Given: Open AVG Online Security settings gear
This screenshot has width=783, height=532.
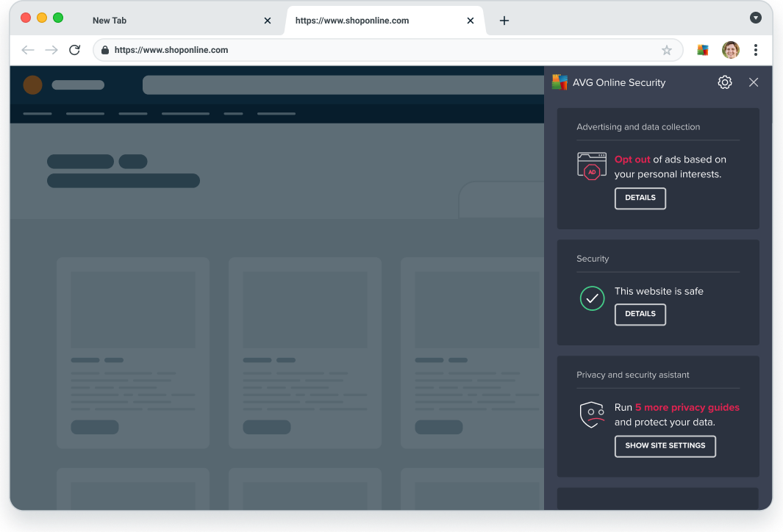Looking at the screenshot, I should point(724,82).
